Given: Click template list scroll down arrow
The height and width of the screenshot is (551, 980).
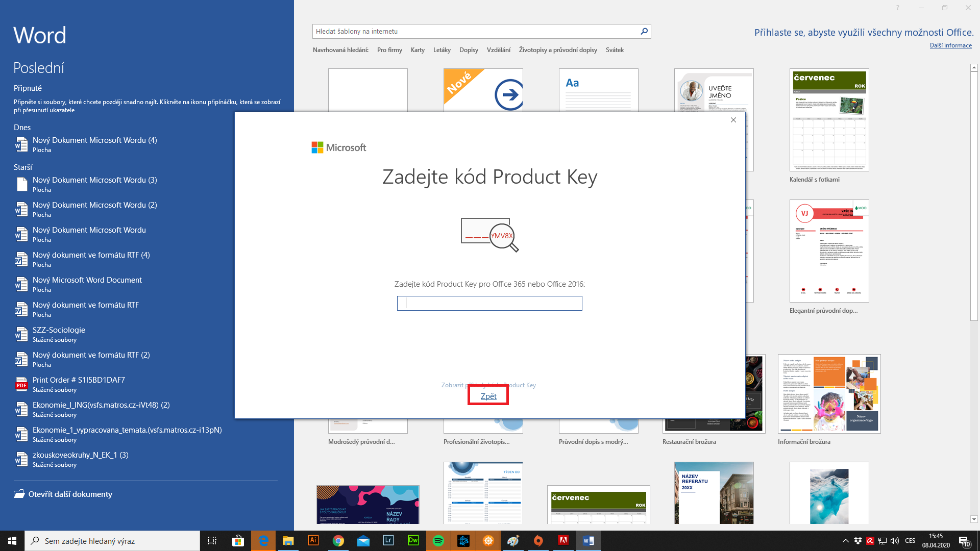Looking at the screenshot, I should 974,519.
